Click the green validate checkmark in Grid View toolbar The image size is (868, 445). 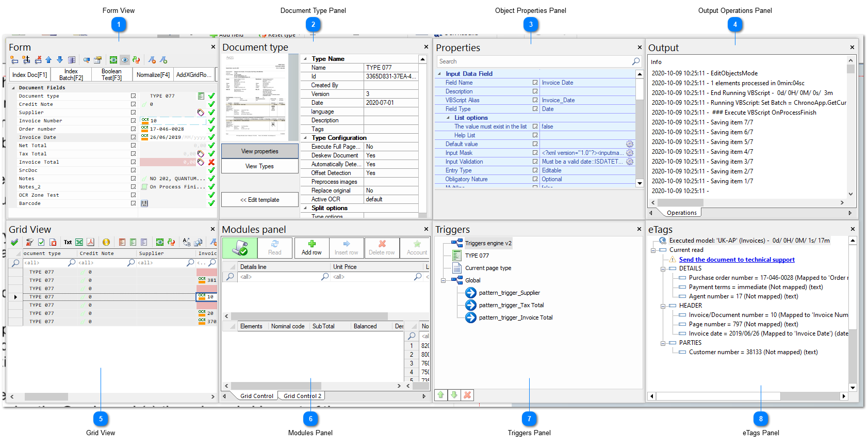[14, 242]
